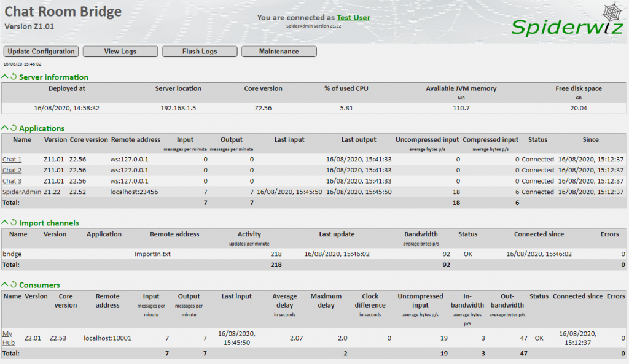Click the Out-bandwidth column header
The height and width of the screenshot is (364, 629).
point(507,301)
